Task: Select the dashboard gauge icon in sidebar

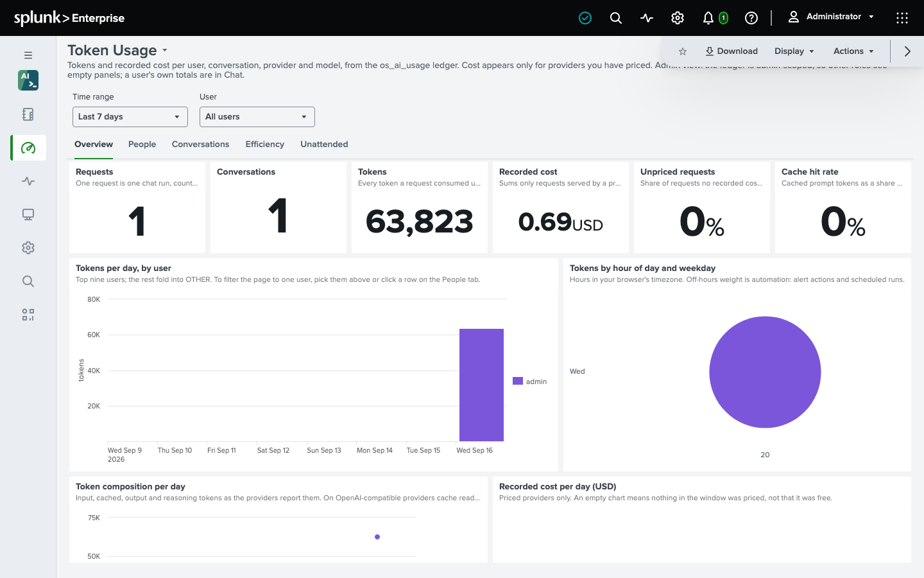Action: pos(28,148)
